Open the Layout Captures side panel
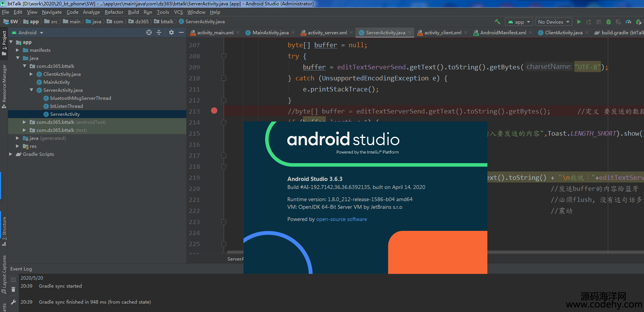Screen dimensions: 644x312 click(4, 274)
